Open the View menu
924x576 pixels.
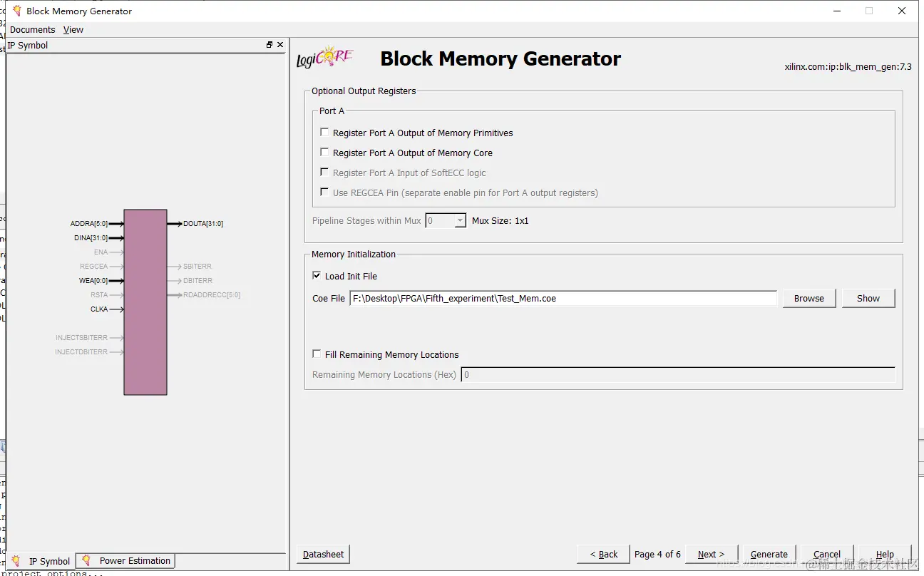coord(73,29)
